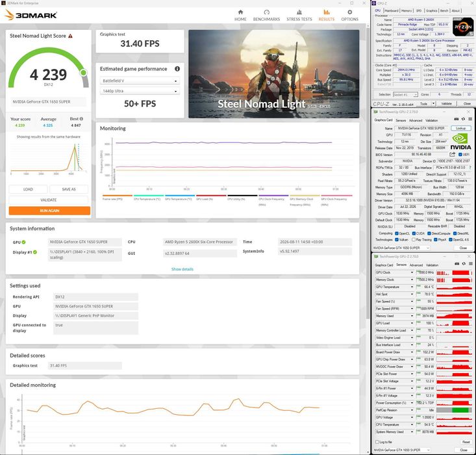The image size is (476, 455).
Task: Click screenshot camera icon in GPU-Z Sensors window
Action: tap(457, 264)
